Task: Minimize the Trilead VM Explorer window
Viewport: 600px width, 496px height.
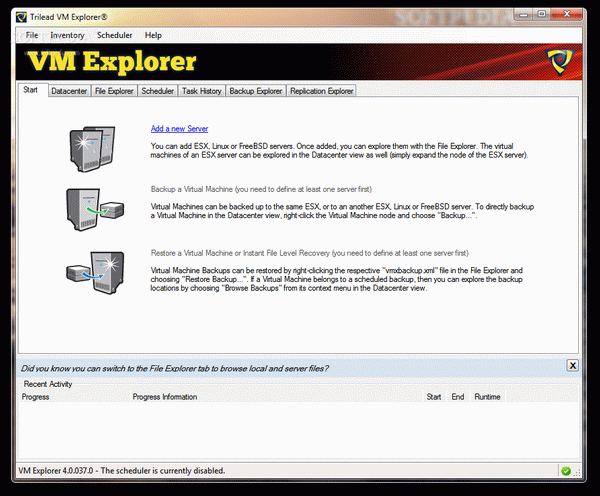Action: tap(523, 15)
